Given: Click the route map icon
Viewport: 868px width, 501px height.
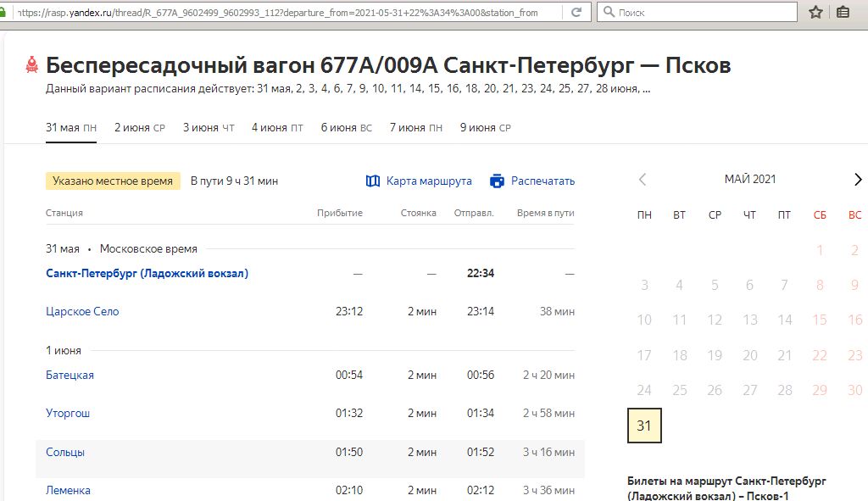Looking at the screenshot, I should pyautogui.click(x=373, y=181).
